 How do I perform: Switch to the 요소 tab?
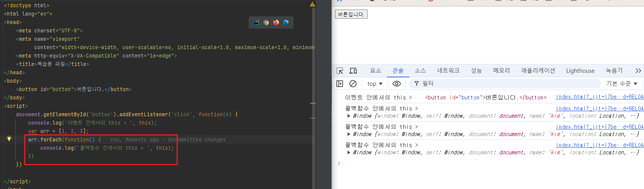point(376,70)
